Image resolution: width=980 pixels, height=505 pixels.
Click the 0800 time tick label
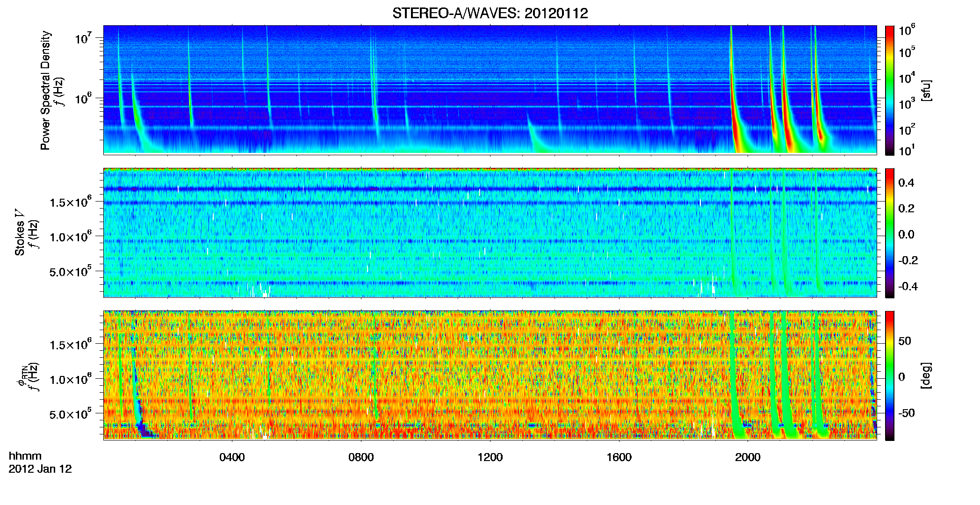pos(361,457)
